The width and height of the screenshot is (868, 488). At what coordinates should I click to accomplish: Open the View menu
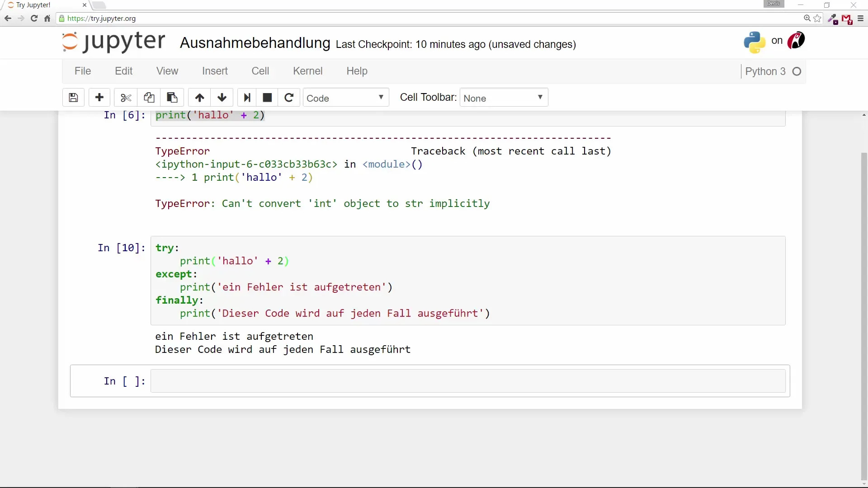coord(167,71)
